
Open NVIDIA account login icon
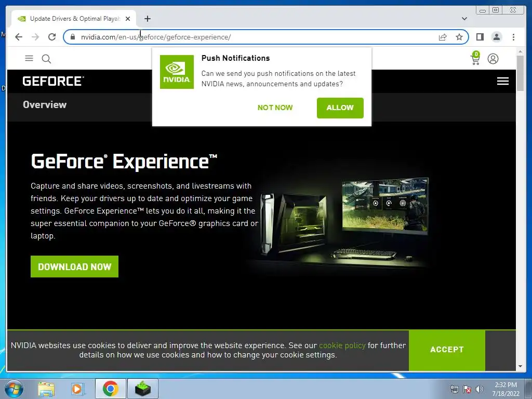[x=493, y=59]
